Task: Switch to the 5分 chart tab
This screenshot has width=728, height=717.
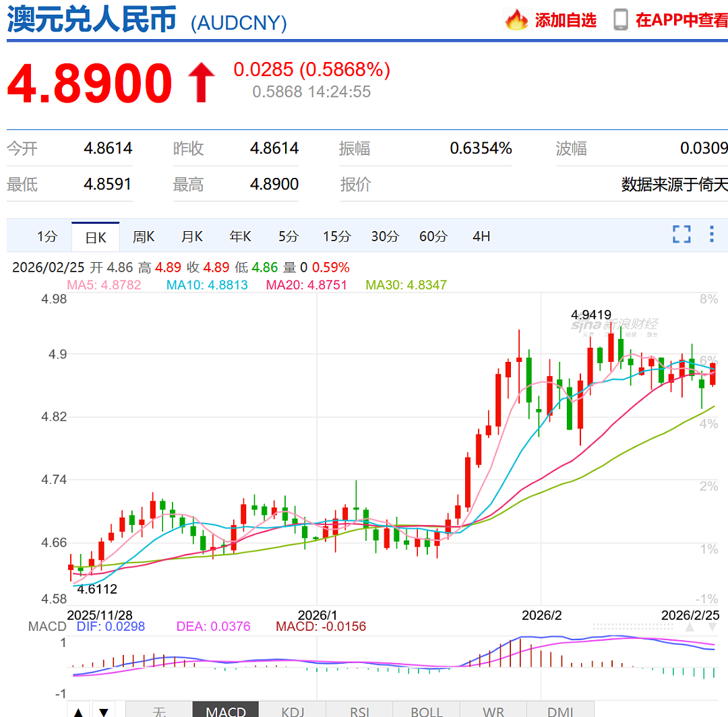Action: (x=289, y=237)
